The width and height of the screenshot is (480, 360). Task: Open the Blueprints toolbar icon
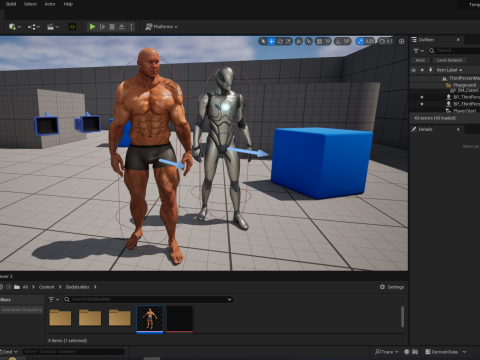pos(34,27)
